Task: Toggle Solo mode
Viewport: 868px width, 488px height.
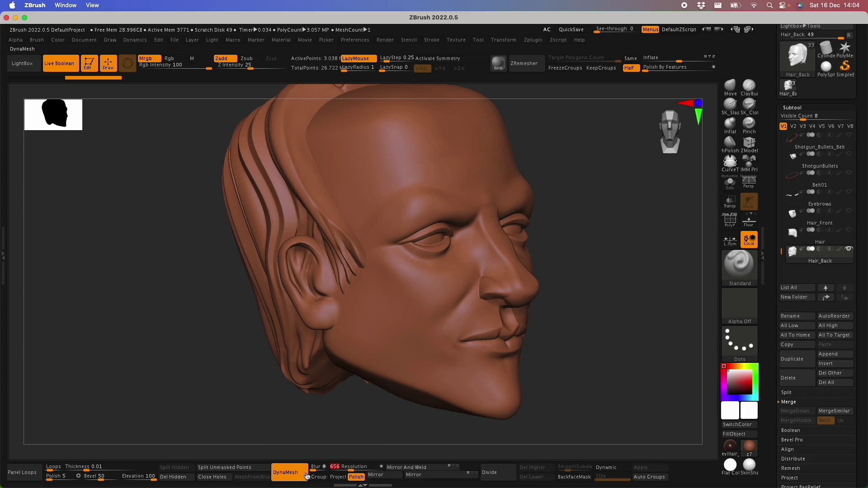Action: (x=730, y=183)
